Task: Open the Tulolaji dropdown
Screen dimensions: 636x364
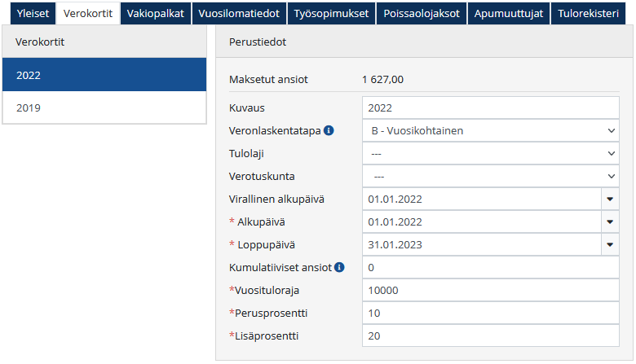Action: tap(489, 153)
